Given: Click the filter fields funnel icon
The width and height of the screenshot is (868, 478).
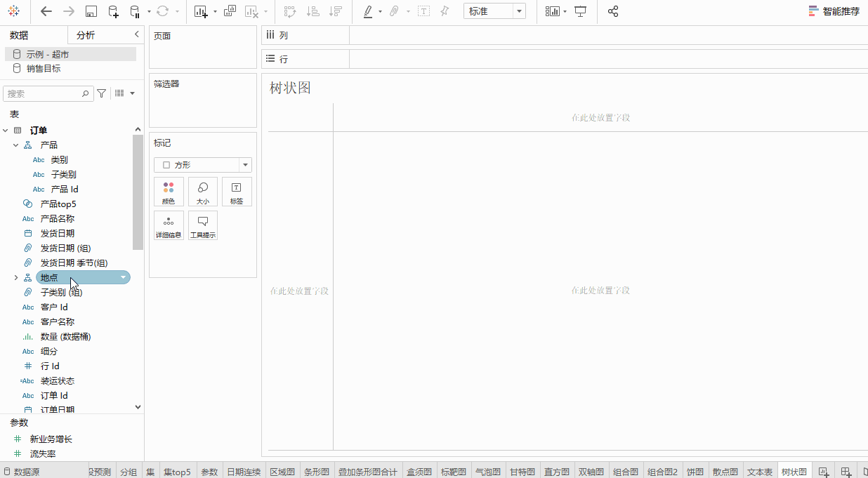Looking at the screenshot, I should 102,93.
